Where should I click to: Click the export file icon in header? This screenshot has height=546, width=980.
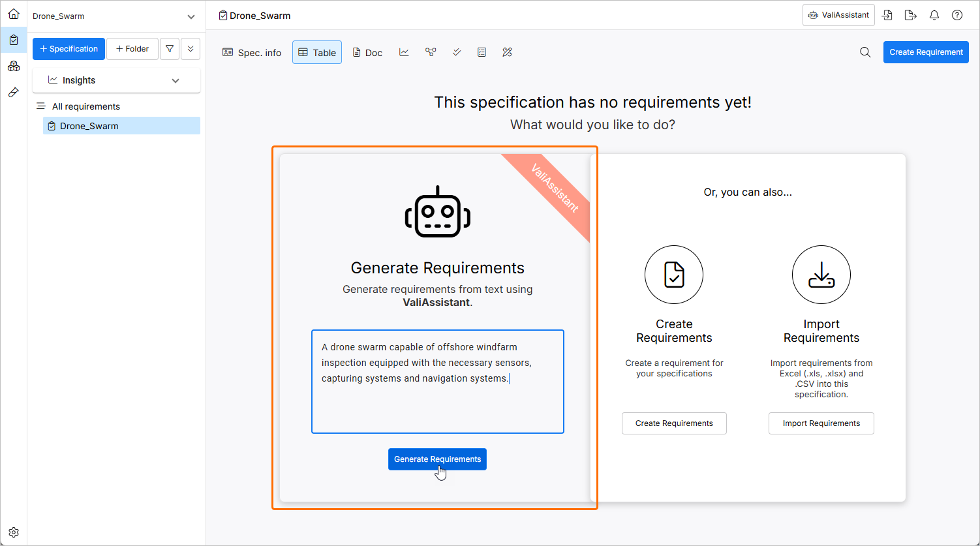click(x=911, y=15)
